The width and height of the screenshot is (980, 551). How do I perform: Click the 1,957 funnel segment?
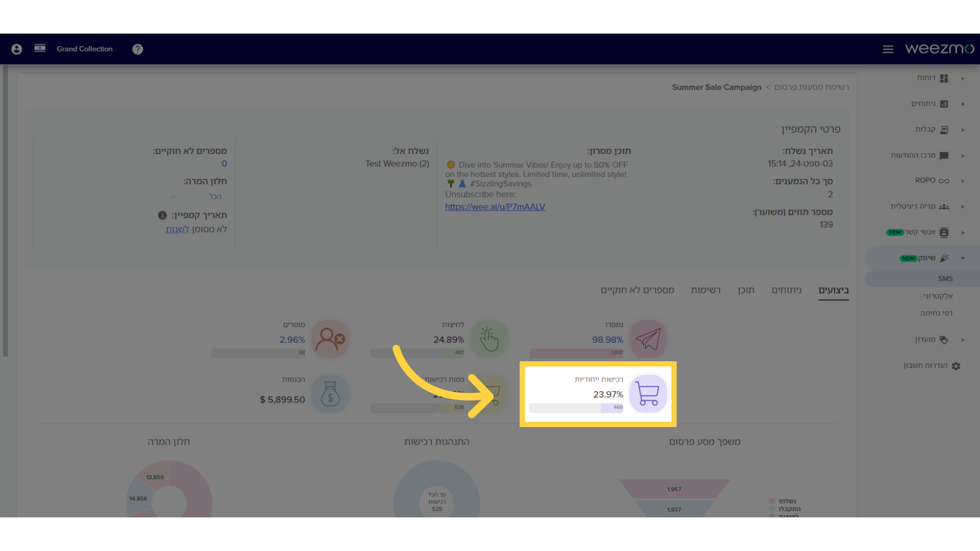[x=674, y=489]
